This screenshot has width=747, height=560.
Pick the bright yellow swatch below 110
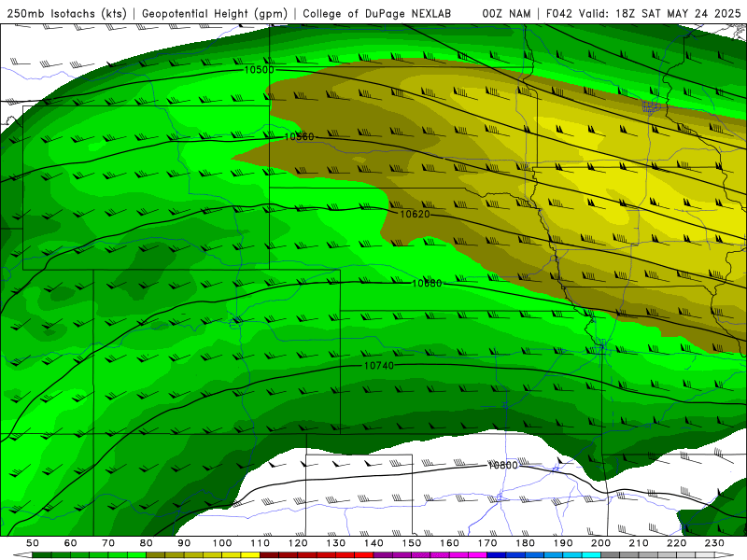pos(250,554)
